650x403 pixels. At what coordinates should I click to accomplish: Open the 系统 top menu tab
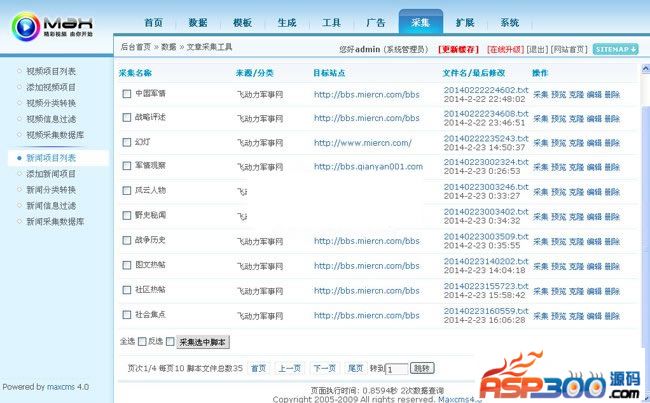tap(510, 22)
